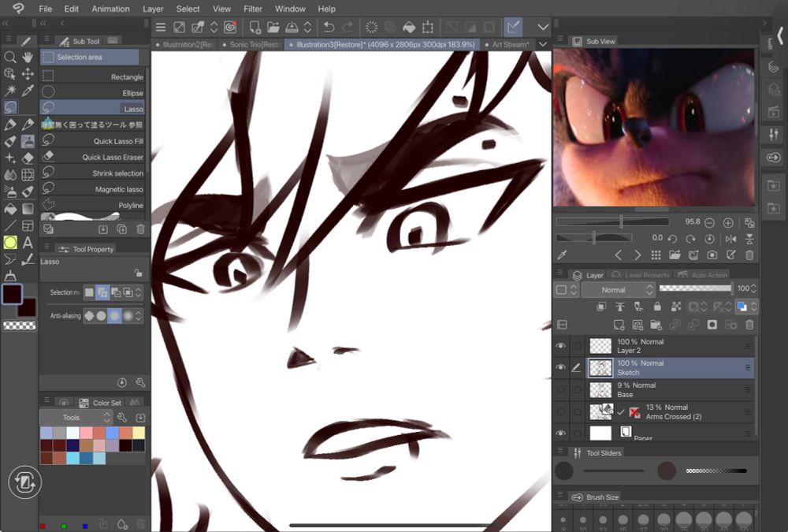Click the Save icon in command bar
788x532 pixels.
tap(292, 27)
